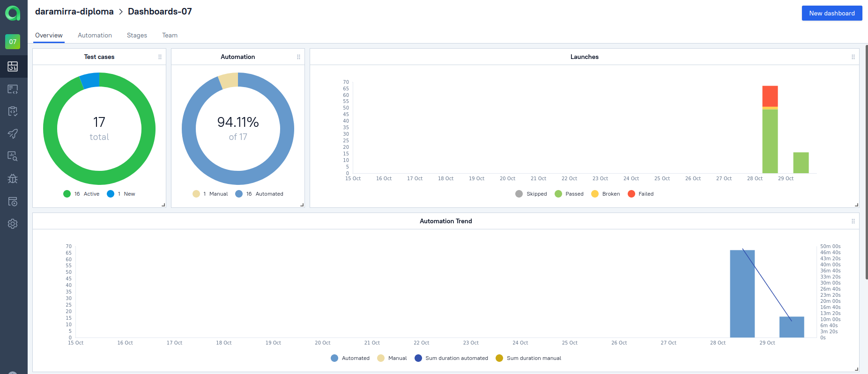Open the Launches rocket sidebar icon

13,134
